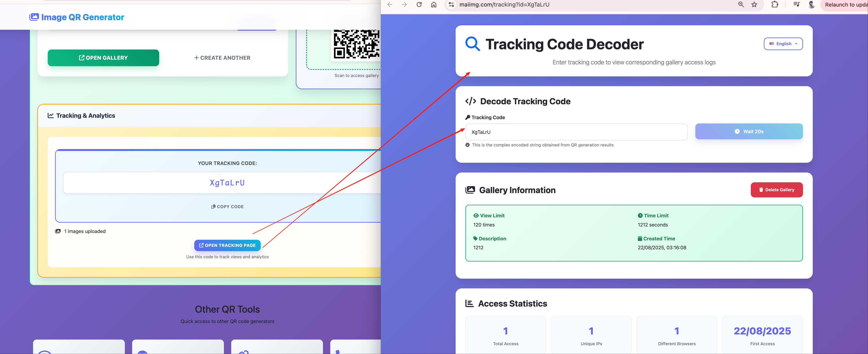Click the Tracking Code input containing XgTaLrU
This screenshot has width=868, height=354.
[x=576, y=132]
